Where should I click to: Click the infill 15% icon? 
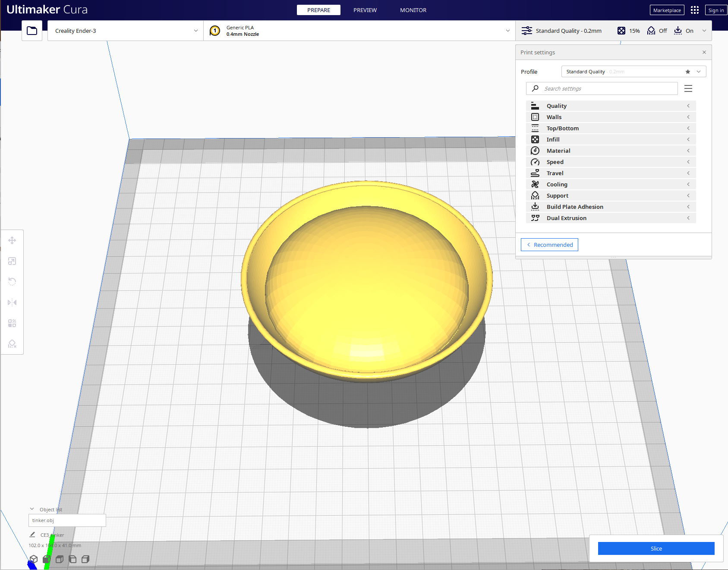(x=621, y=31)
